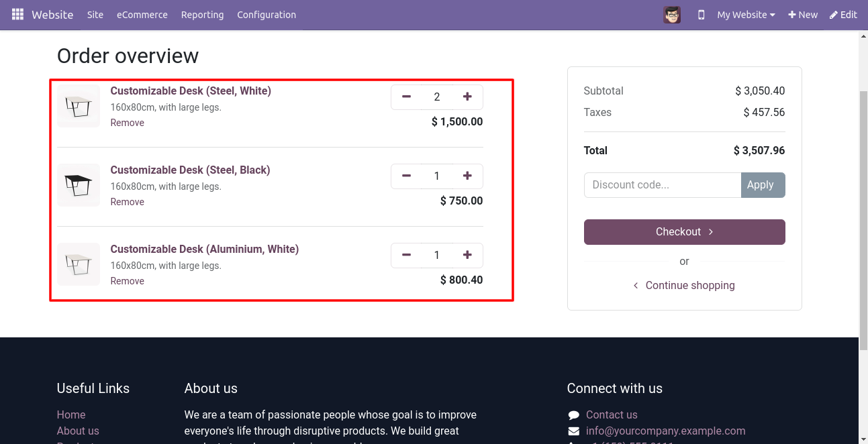Expand the eCommerce menu
The image size is (868, 444).
[x=142, y=15]
